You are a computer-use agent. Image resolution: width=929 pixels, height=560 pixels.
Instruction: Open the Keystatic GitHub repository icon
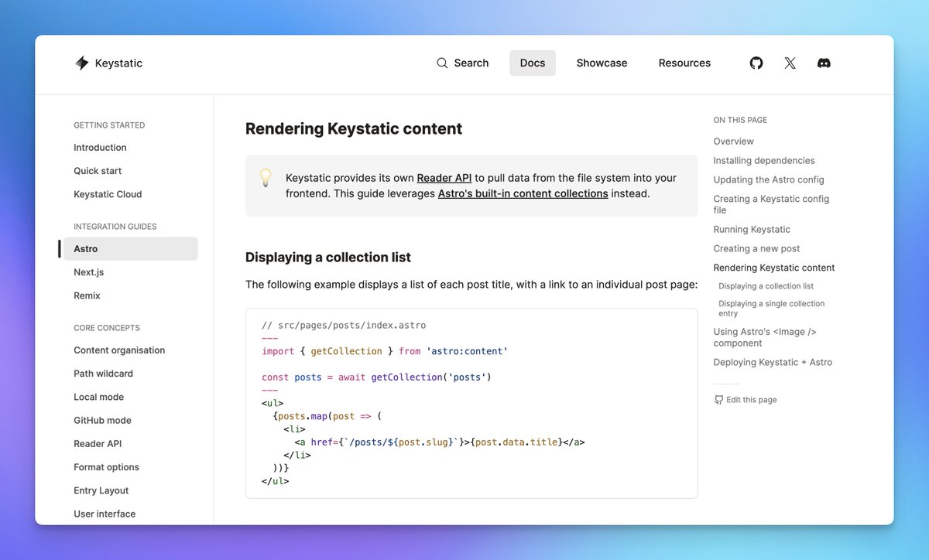pyautogui.click(x=756, y=63)
